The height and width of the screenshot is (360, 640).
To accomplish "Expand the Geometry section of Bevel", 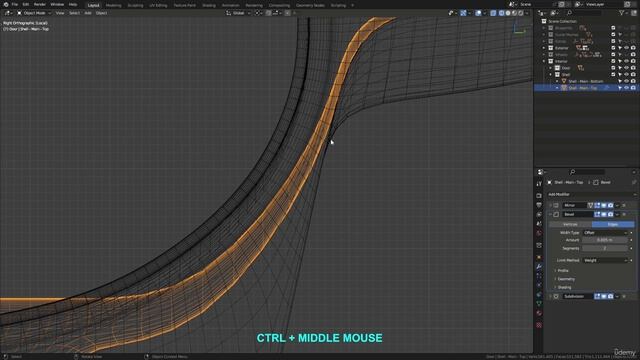I will point(565,279).
